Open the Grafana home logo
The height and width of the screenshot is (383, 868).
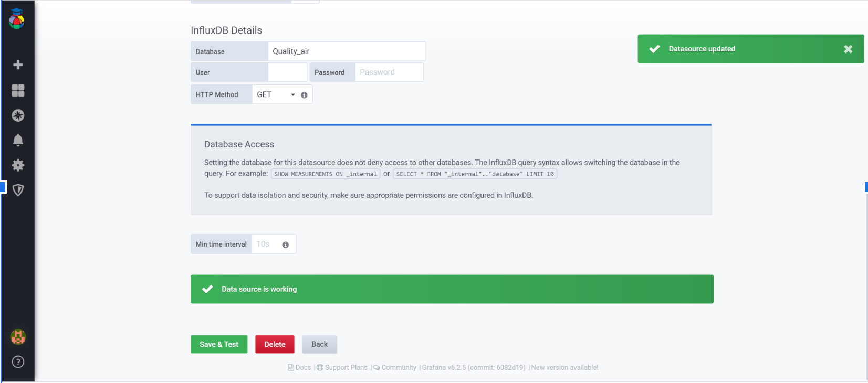17,19
